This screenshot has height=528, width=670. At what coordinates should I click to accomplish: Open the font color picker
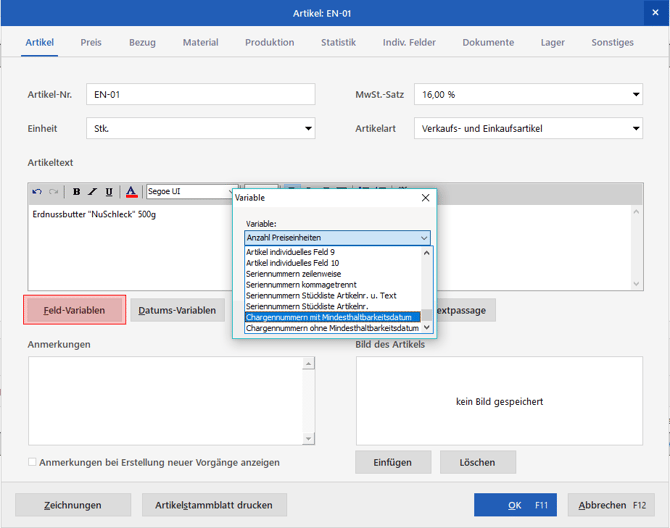point(131,192)
